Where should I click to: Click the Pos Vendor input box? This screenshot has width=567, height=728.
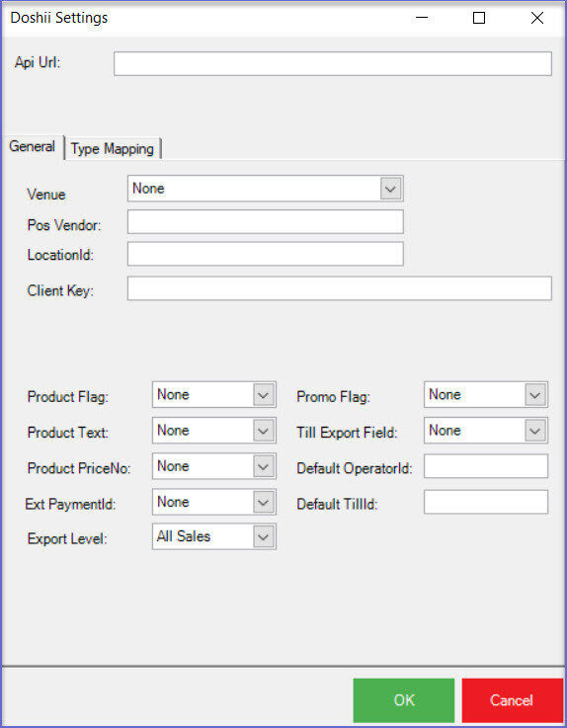(x=265, y=222)
